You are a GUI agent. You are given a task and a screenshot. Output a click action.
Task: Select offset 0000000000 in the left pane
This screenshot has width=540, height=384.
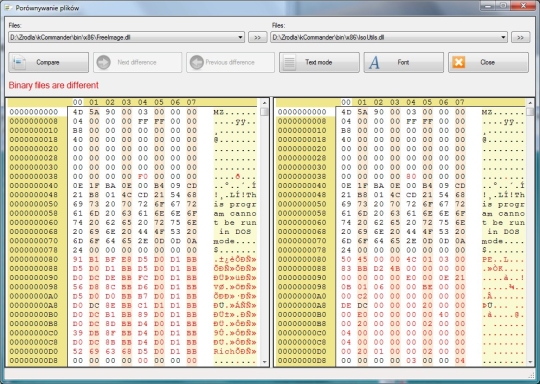point(34,112)
